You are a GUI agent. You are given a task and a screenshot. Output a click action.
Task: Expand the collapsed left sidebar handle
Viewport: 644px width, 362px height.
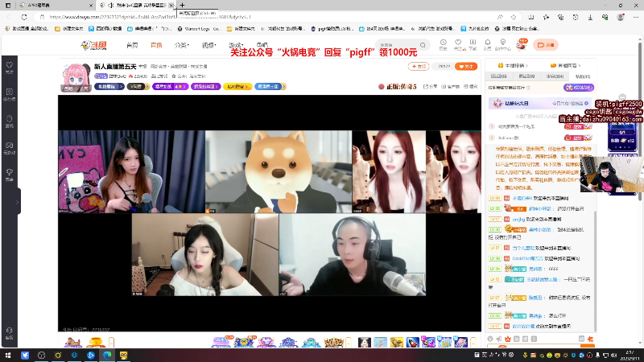[18, 202]
